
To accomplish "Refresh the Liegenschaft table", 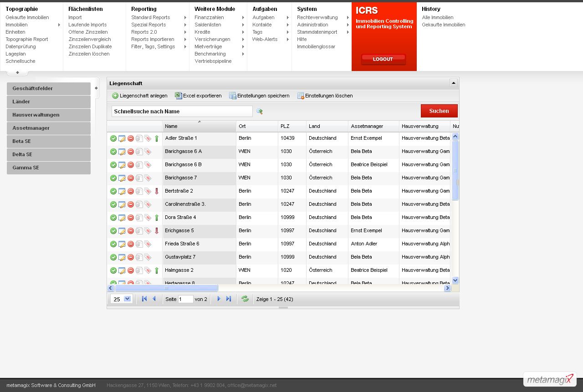I will click(x=245, y=299).
